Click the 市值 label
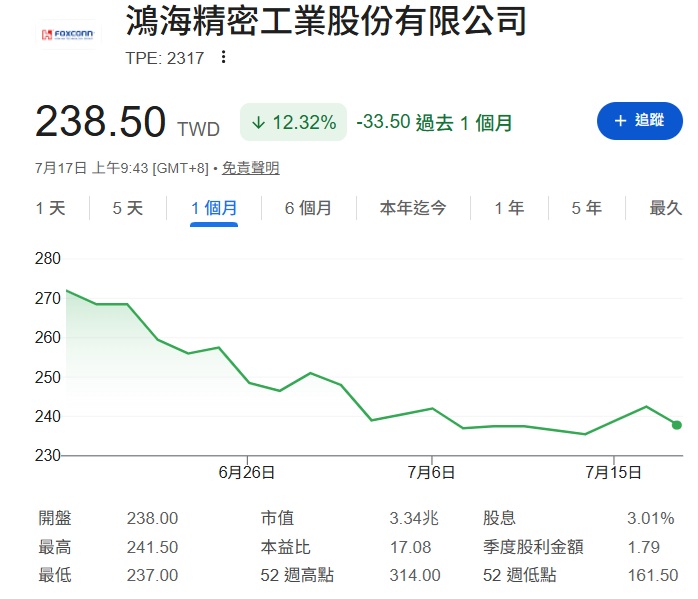 pos(277,518)
